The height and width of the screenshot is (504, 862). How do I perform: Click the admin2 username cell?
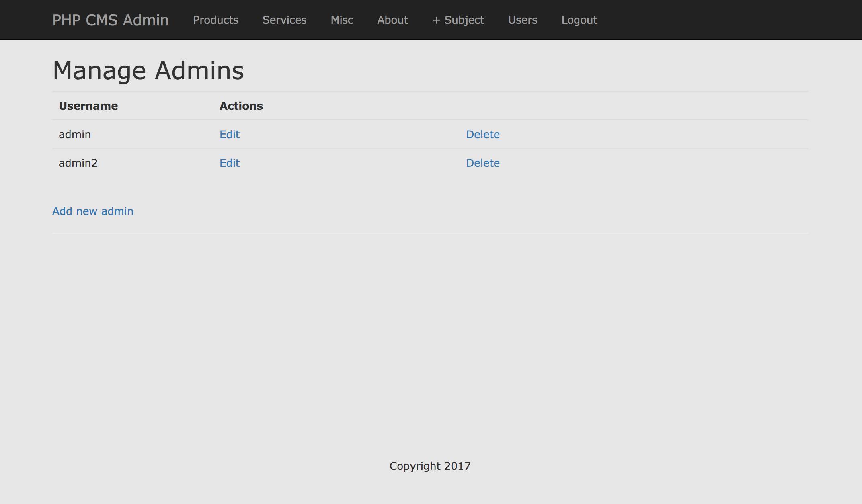coord(78,163)
